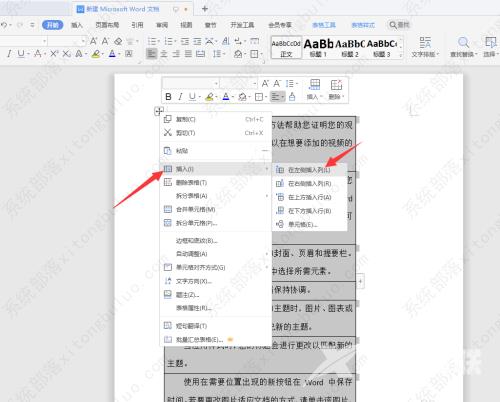
Task: Click insert row above submenu item
Action: [309, 197]
